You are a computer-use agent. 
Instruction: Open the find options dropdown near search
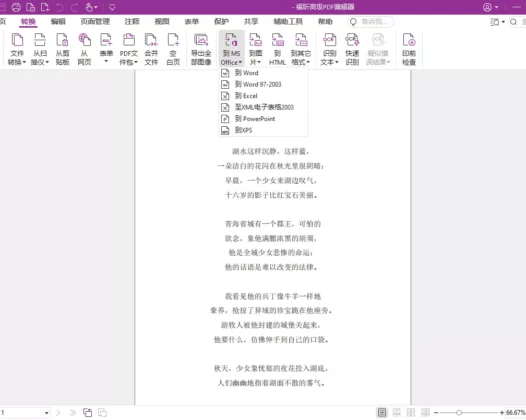(497, 22)
